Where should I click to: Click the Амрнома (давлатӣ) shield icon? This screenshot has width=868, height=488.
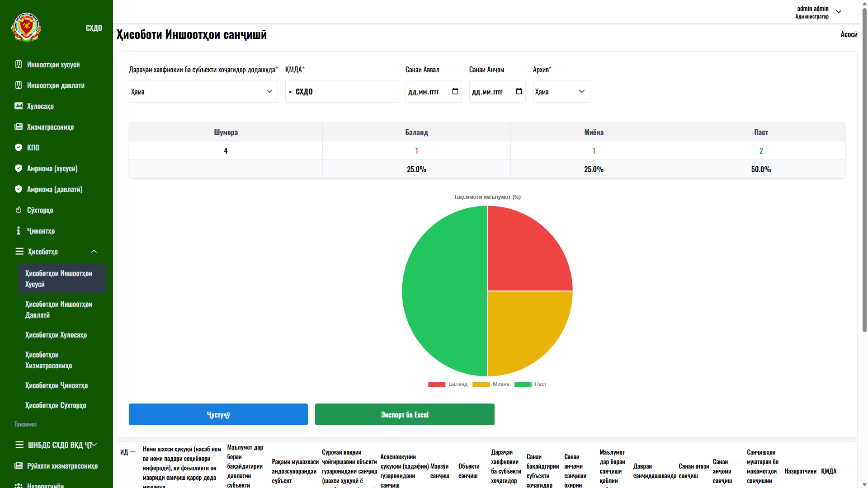click(19, 189)
